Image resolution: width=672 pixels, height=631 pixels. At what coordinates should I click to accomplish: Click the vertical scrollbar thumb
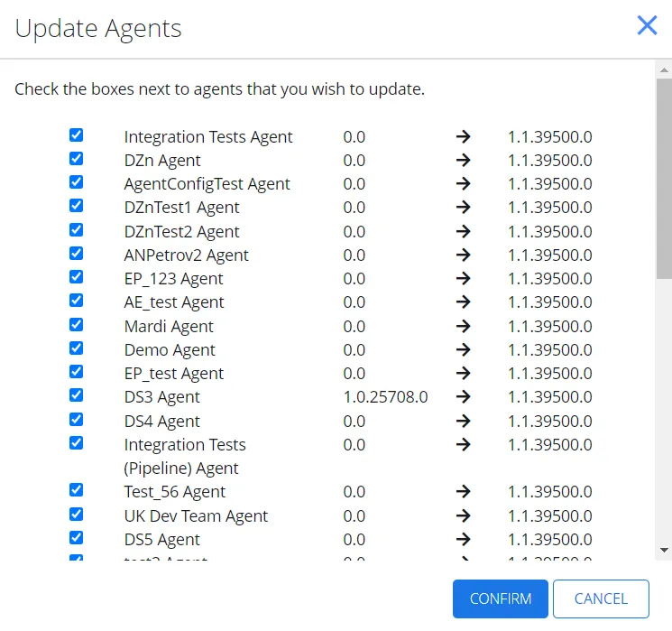click(664, 179)
